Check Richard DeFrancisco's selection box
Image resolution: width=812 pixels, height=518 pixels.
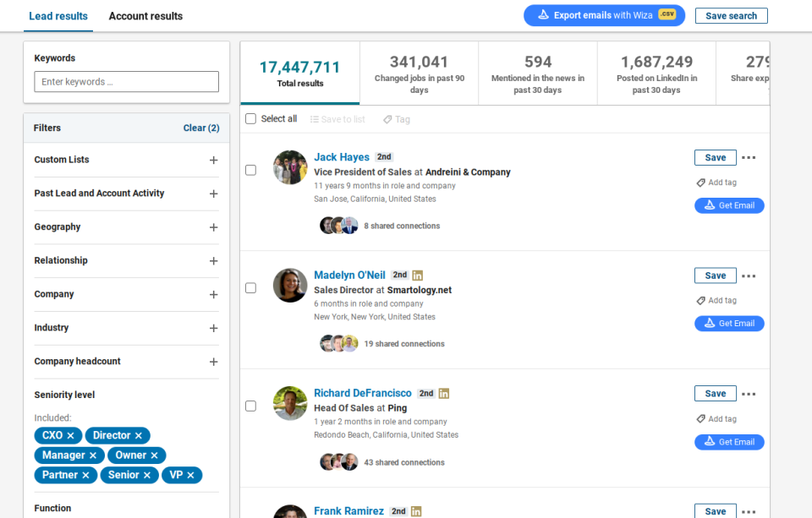pyautogui.click(x=250, y=406)
